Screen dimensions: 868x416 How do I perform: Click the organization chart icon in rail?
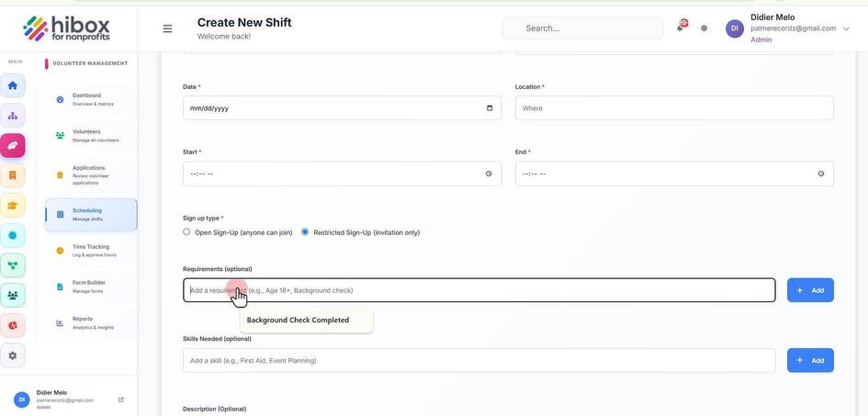13,116
